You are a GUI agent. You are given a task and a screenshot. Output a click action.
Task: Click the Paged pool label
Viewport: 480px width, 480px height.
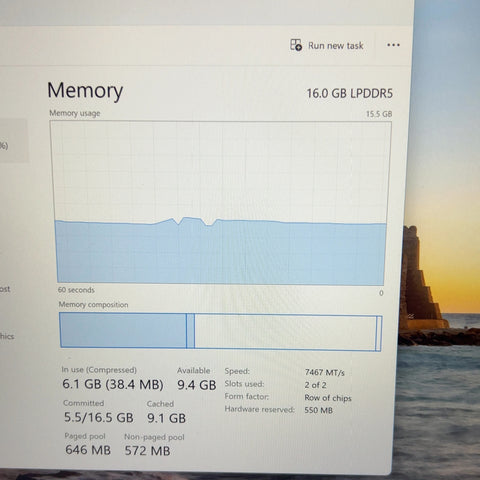pos(85,436)
